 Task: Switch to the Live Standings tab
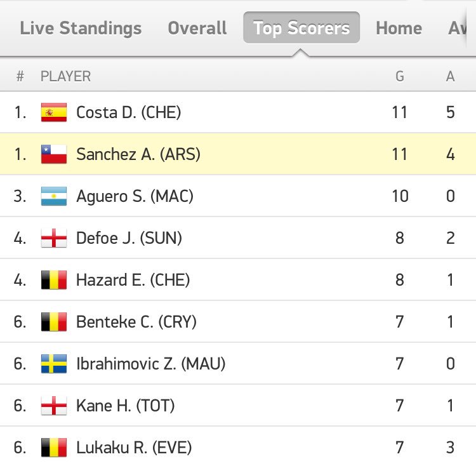pyautogui.click(x=81, y=28)
